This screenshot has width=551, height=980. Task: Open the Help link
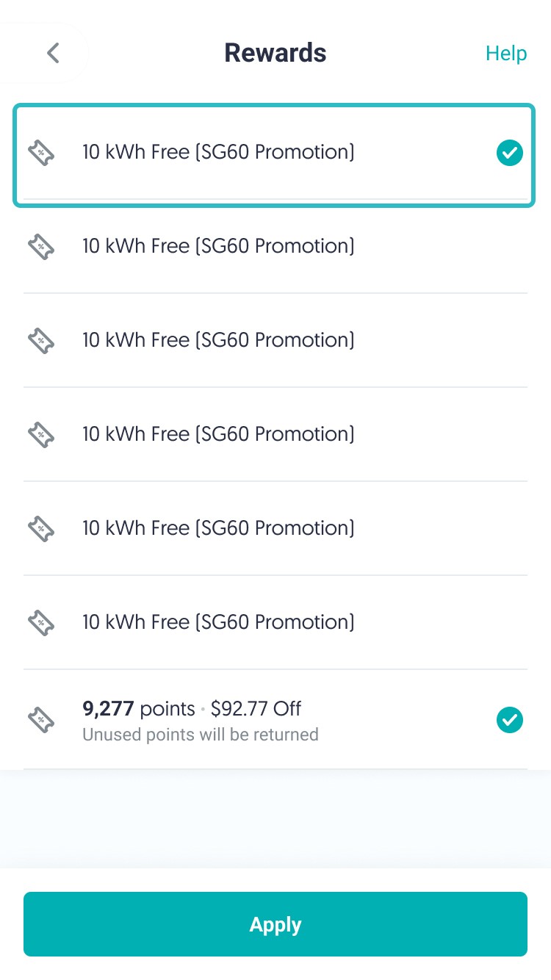click(x=506, y=54)
